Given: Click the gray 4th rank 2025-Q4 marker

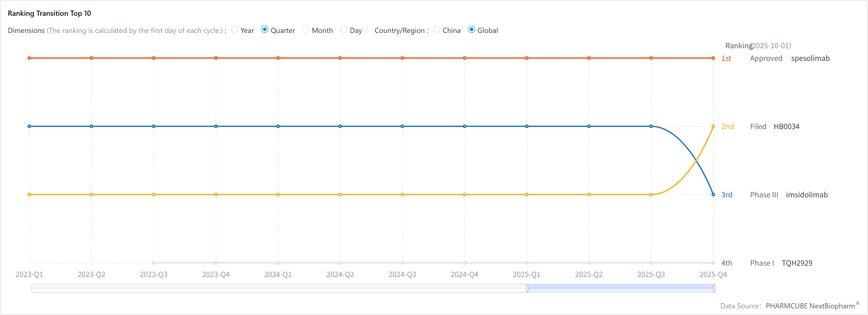Looking at the screenshot, I should (713, 263).
